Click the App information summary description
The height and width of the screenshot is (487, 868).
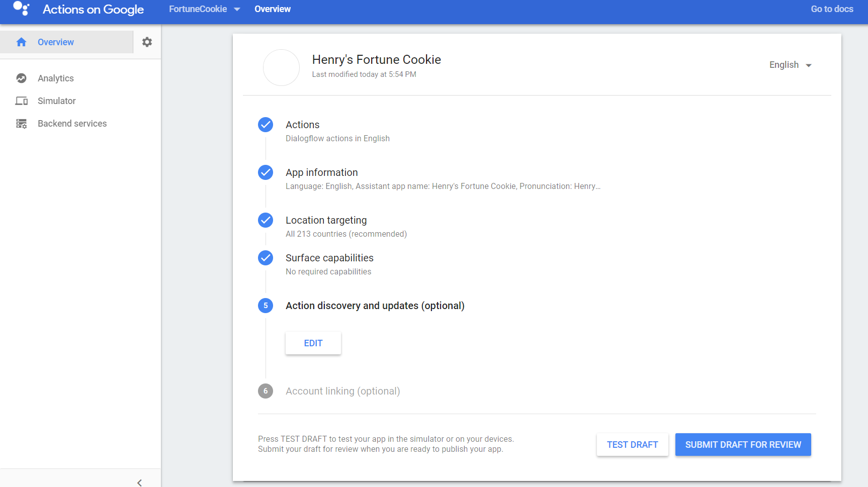(443, 186)
